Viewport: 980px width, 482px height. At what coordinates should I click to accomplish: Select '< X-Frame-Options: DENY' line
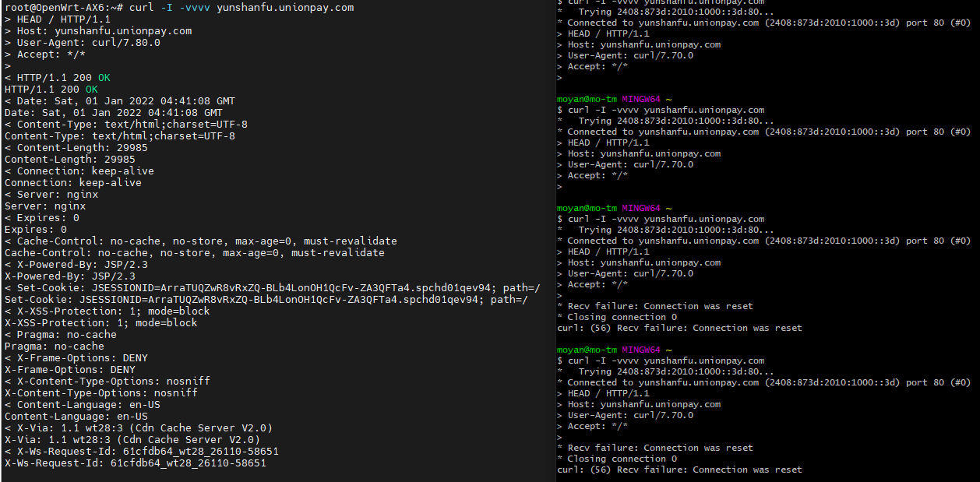[76, 358]
